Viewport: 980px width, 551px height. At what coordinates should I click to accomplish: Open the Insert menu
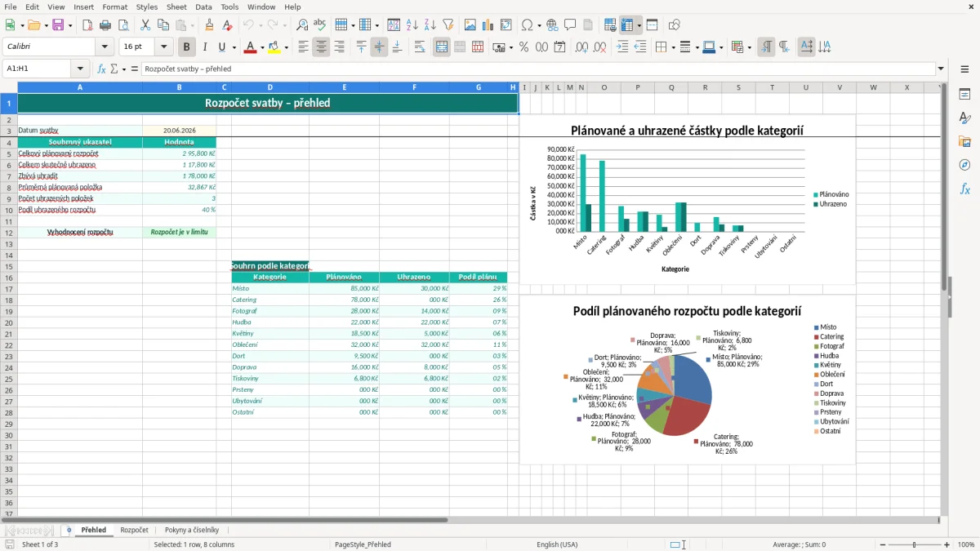coord(83,7)
